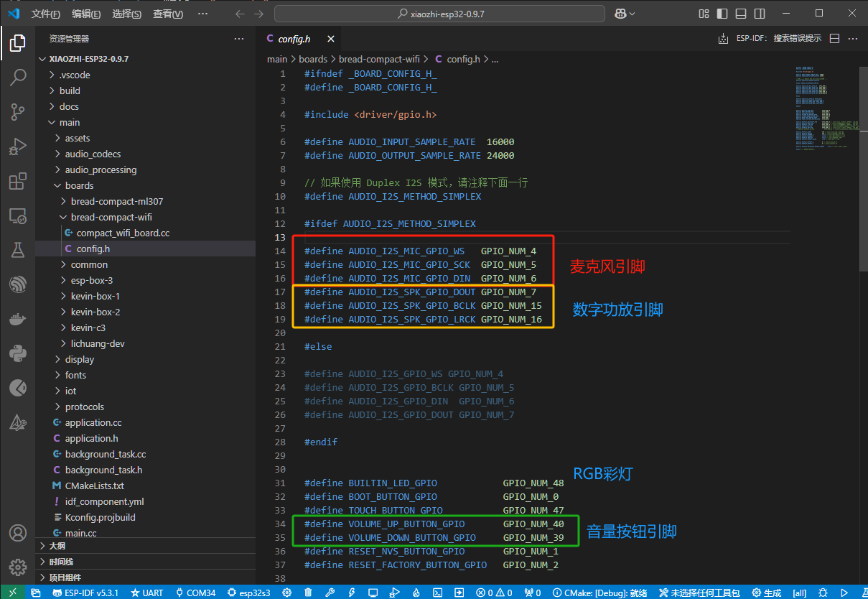
Task: Open the 文件(F) menu
Action: click(x=46, y=14)
